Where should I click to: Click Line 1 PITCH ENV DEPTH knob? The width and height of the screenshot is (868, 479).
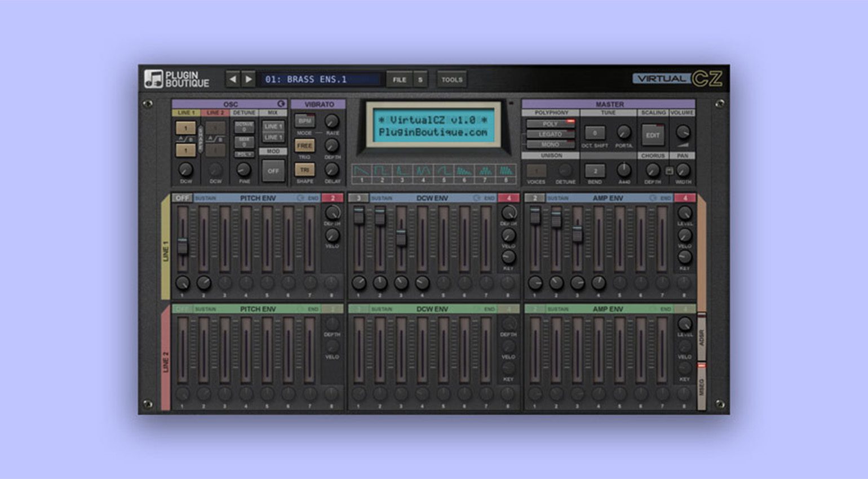point(333,212)
